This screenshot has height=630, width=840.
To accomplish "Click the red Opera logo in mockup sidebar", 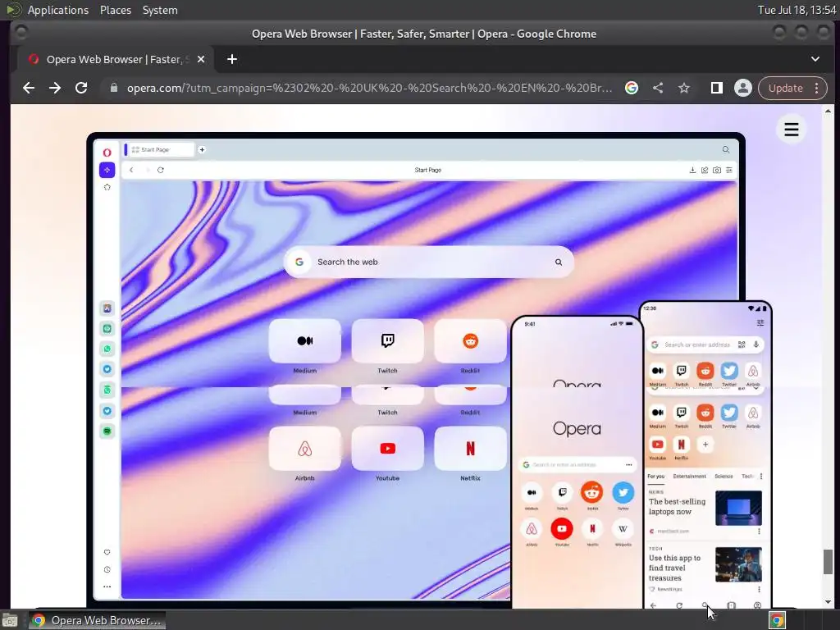I will 107,153.
